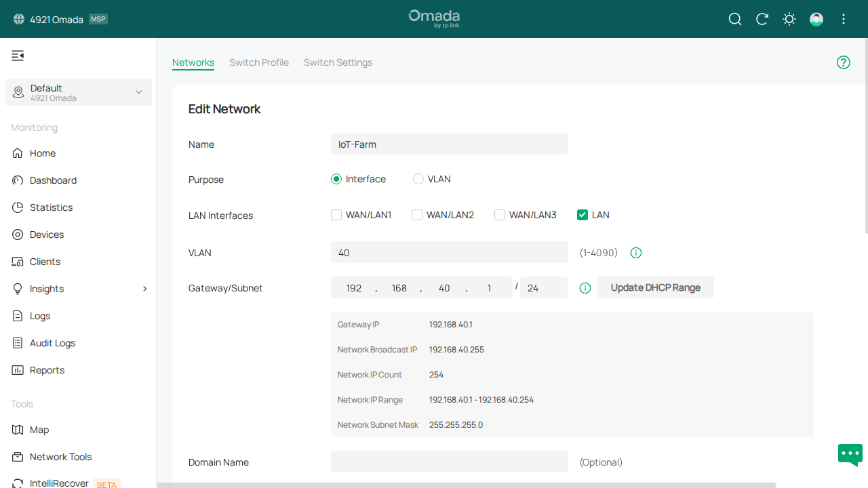
Task: Collapse the sidebar with the menu icon
Action: [x=18, y=56]
